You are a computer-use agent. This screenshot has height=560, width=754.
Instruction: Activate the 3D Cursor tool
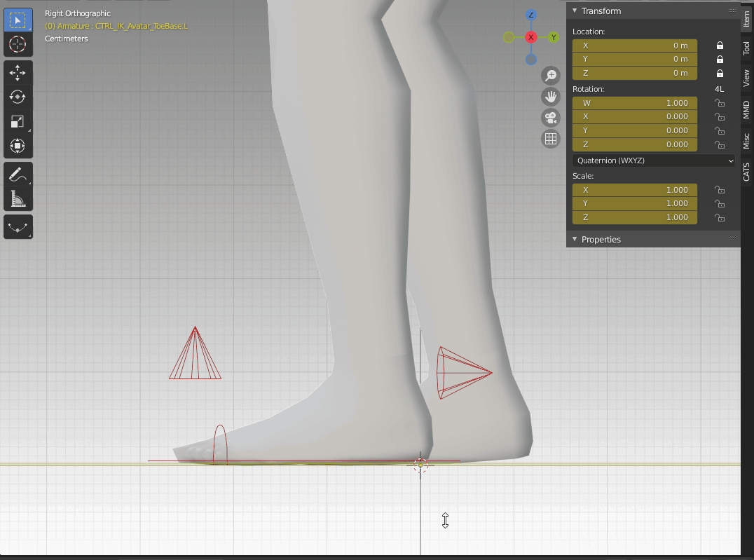18,44
